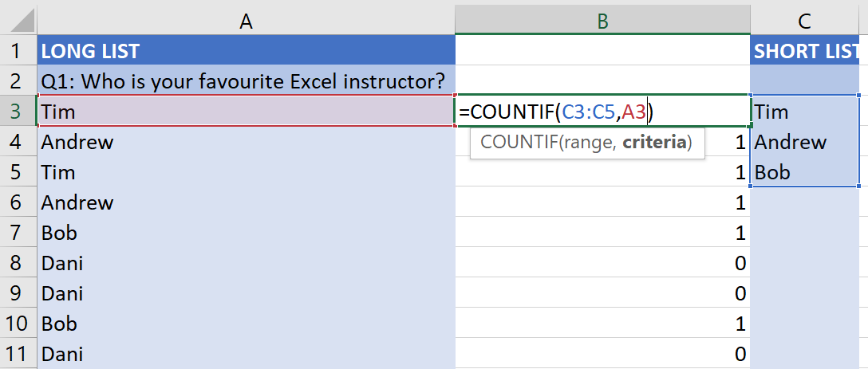Click the COUNTIF function name in tooltip
868x369 pixels.
(518, 143)
